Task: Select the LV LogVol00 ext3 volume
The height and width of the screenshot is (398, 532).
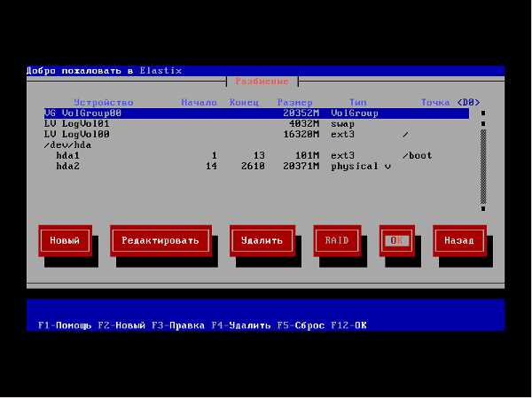Action: 255,135
